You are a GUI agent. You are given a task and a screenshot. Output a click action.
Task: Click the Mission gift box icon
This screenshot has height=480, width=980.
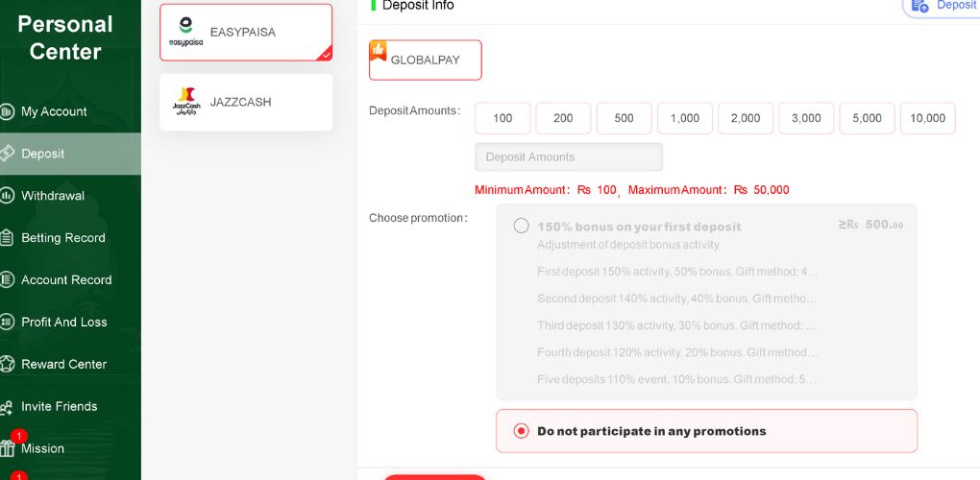coord(7,448)
